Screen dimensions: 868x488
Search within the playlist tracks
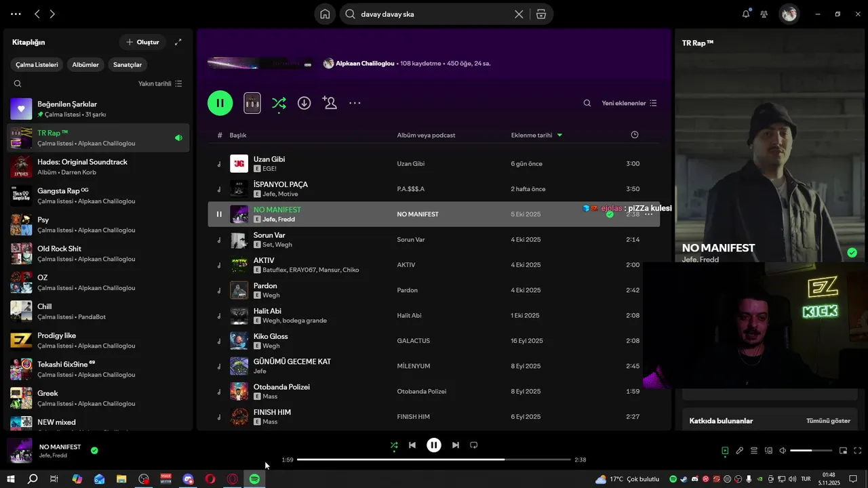[x=587, y=103]
